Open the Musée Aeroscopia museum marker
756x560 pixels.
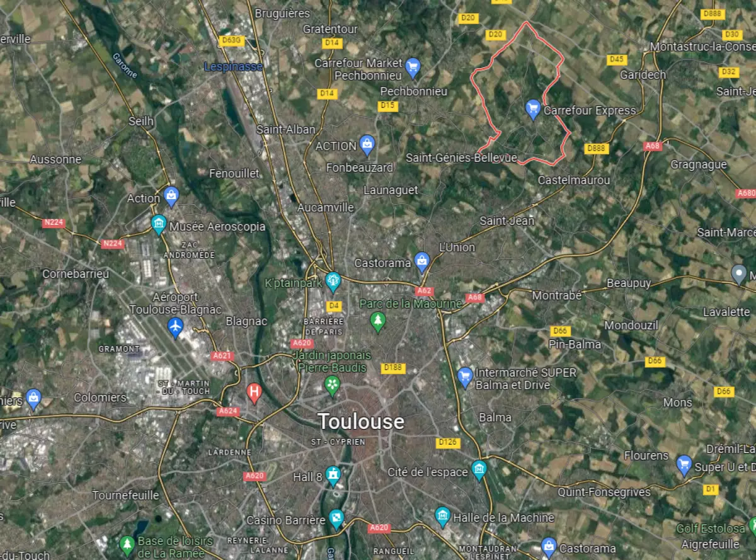pyautogui.click(x=159, y=224)
